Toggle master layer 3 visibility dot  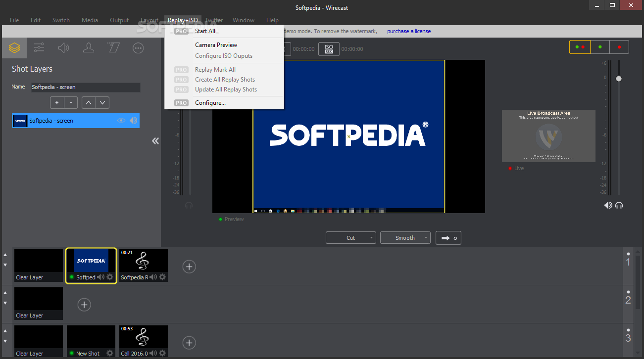click(x=628, y=330)
